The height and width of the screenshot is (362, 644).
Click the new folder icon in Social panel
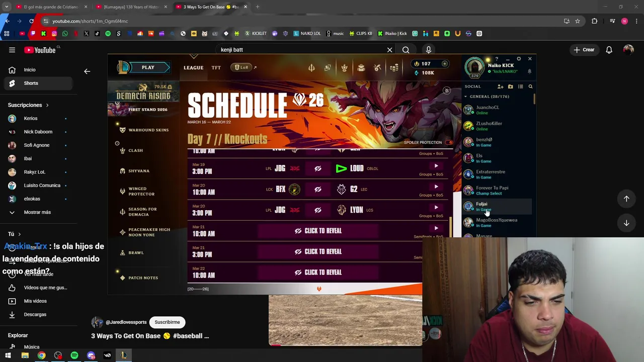pyautogui.click(x=510, y=86)
